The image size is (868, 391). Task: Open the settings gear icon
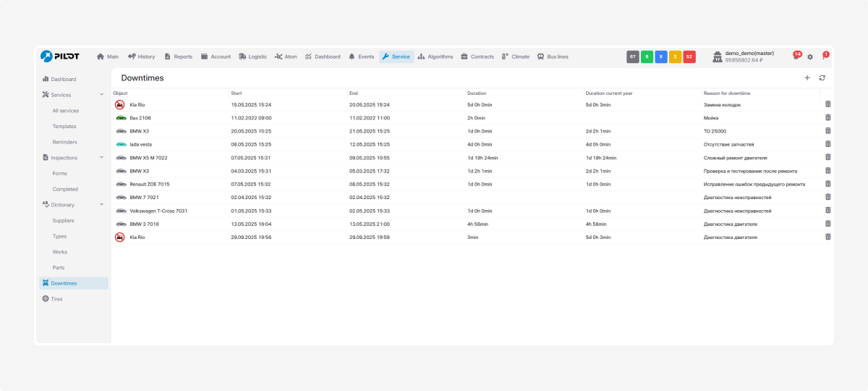coord(810,56)
